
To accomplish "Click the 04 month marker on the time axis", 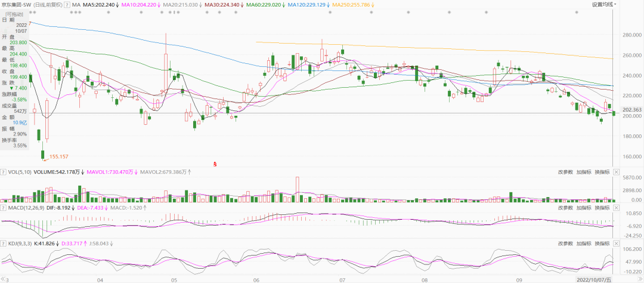I will (x=100, y=279).
